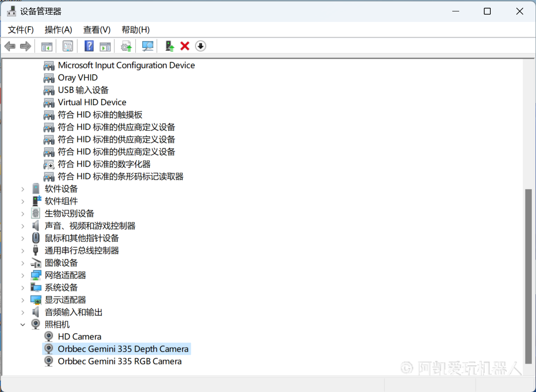This screenshot has height=392, width=536.
Task: Click the vertical scrollbar thumb
Action: pyautogui.click(x=528, y=274)
